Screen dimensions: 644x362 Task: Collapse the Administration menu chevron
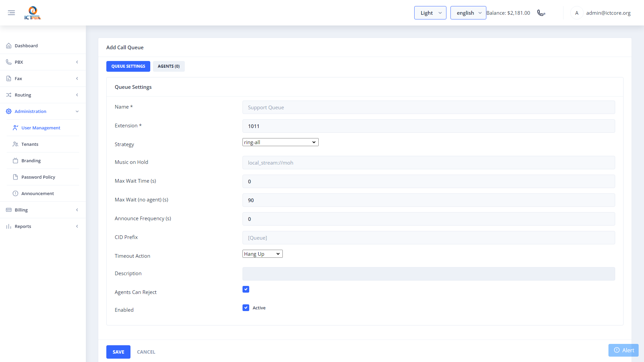coord(77,111)
